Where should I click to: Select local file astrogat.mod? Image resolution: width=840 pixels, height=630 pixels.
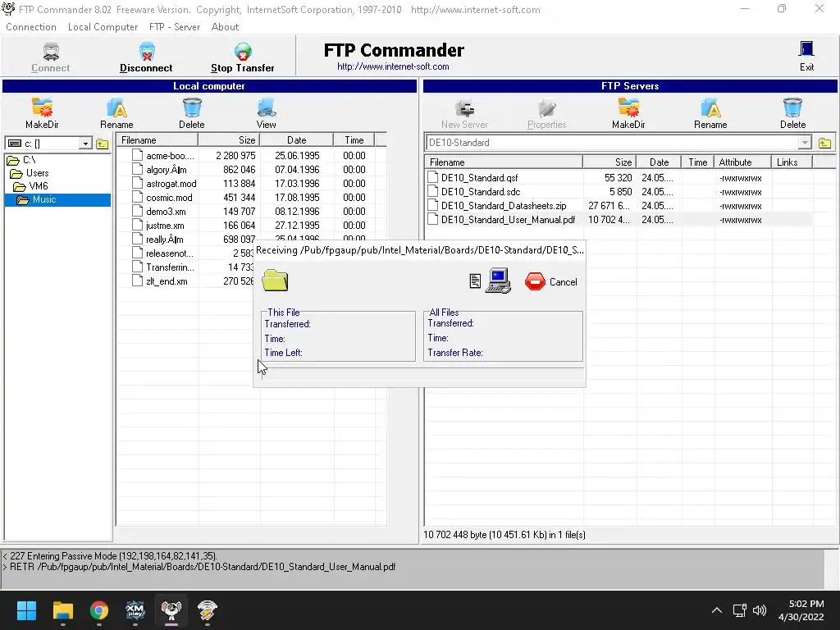(x=171, y=184)
